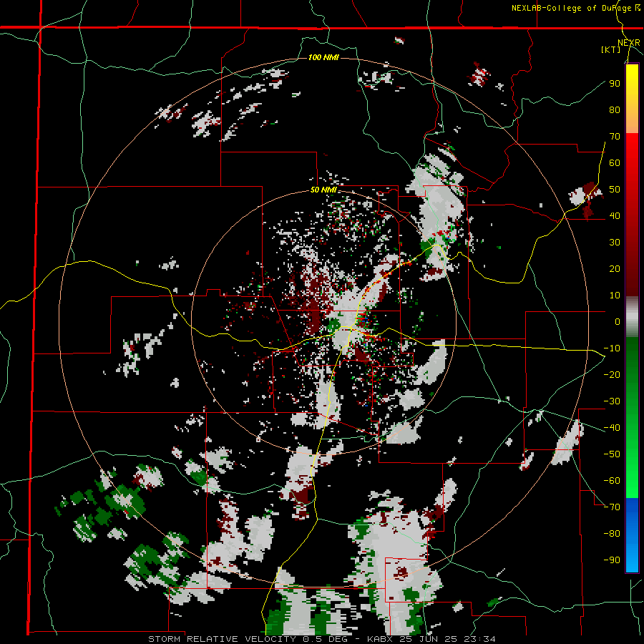Click the -20 value on the velocity scale
Screen dimensions: 644x644
click(612, 374)
